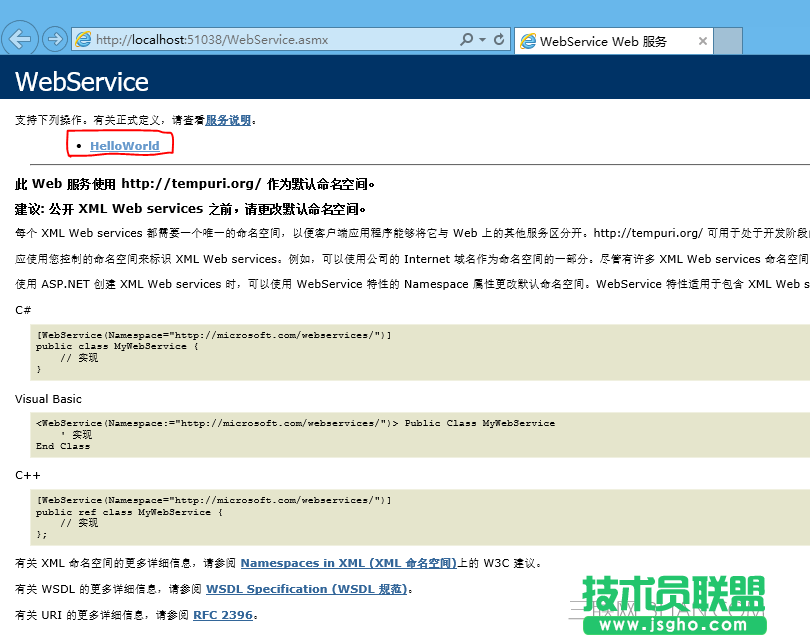Image resolution: width=810 pixels, height=641 pixels.
Task: Click the search magnifier in address bar
Action: coord(466,39)
